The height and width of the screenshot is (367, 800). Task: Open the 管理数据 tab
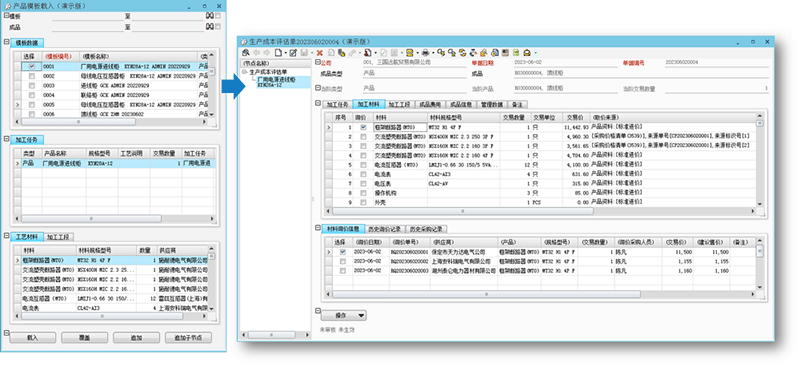[492, 105]
